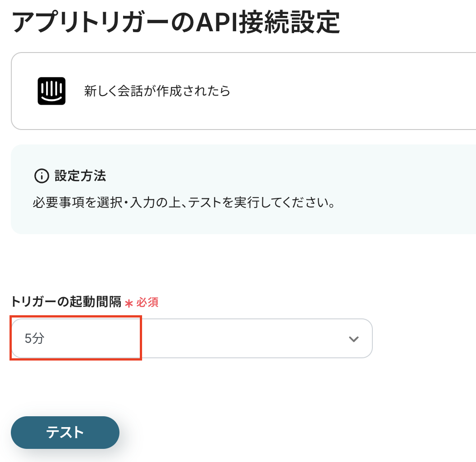This screenshot has height=462, width=476.
Task: Click the empty middle of the interval select box
Action: click(226, 338)
